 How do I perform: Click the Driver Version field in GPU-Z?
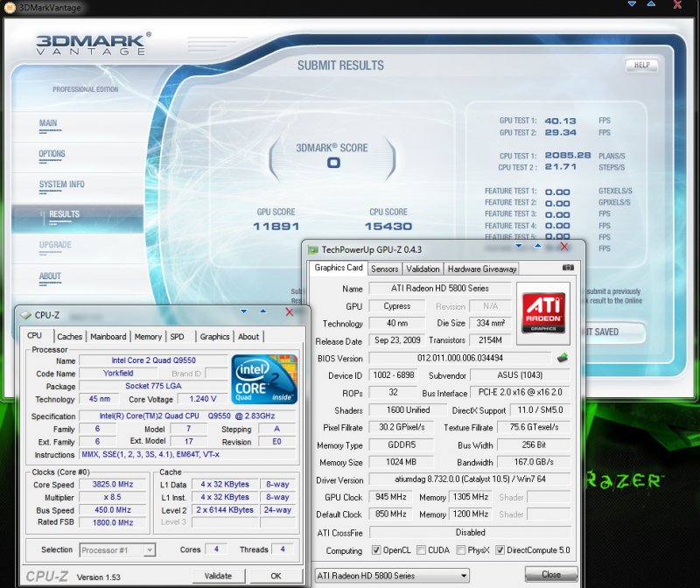coord(470,479)
